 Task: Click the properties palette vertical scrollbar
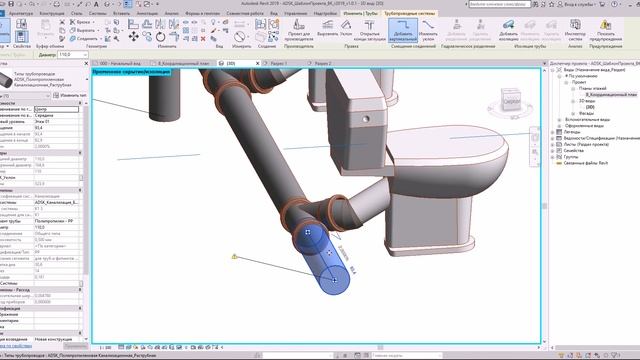(86, 190)
